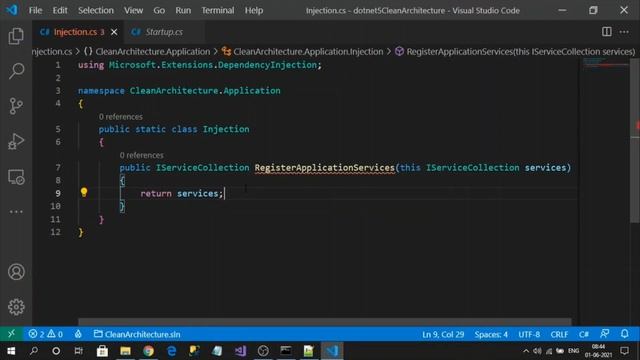Open Windows taskbar search
Viewport: 640px width, 360px height.
coord(34,351)
